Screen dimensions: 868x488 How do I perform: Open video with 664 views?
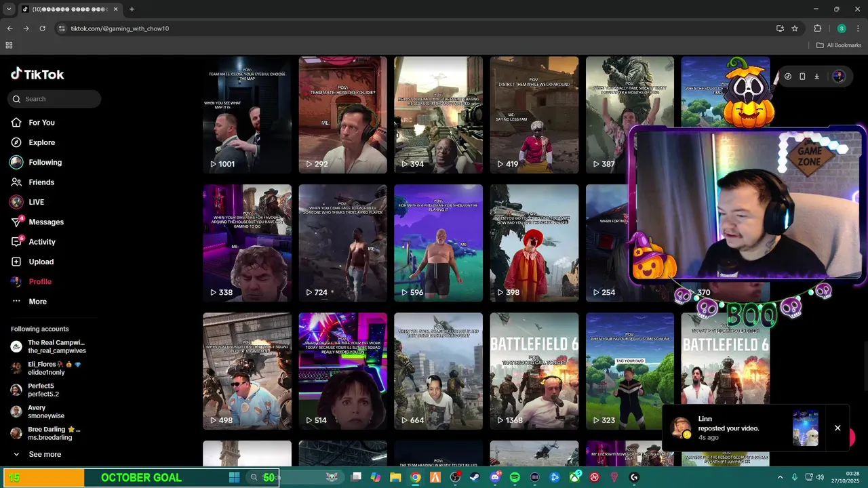[x=438, y=371]
